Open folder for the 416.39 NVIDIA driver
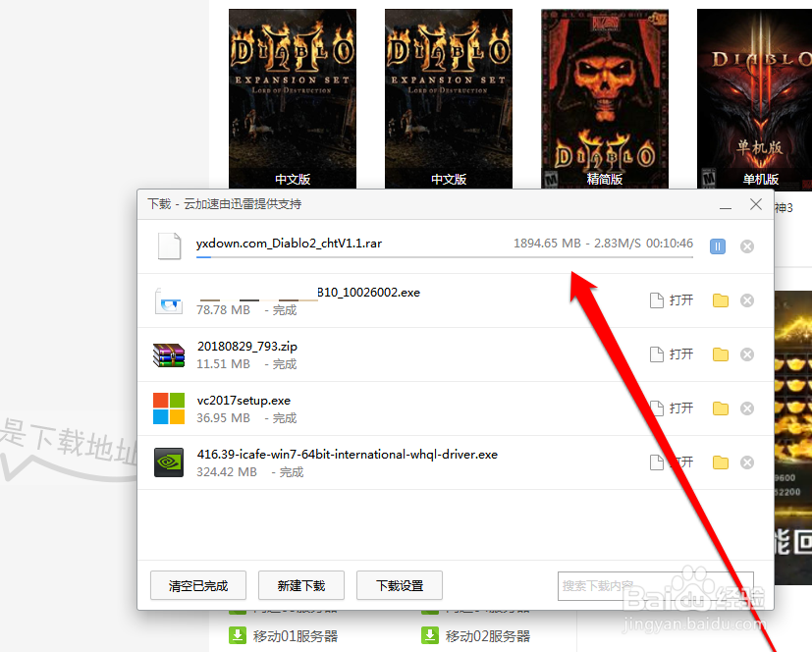The image size is (812, 652). click(721, 462)
